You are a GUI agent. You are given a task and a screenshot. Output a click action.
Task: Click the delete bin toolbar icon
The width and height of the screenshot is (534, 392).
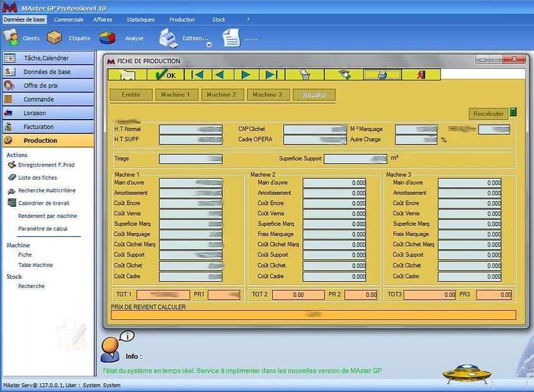[x=305, y=75]
